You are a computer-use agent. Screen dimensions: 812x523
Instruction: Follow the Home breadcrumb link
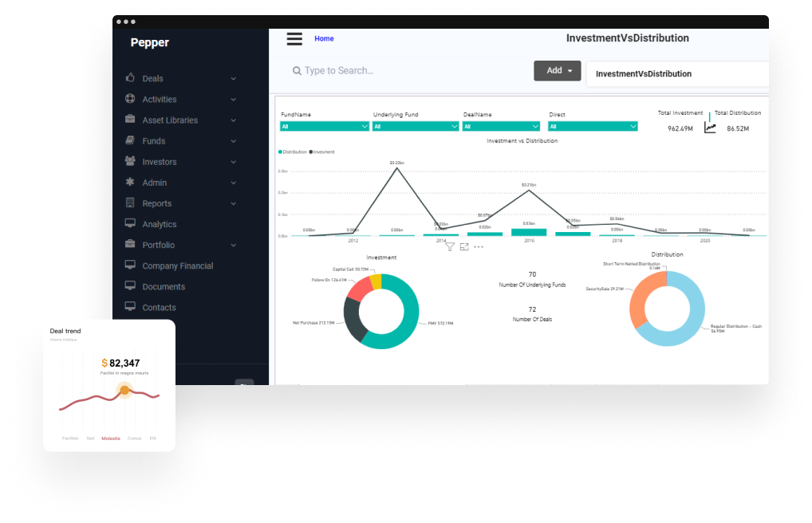[324, 38]
